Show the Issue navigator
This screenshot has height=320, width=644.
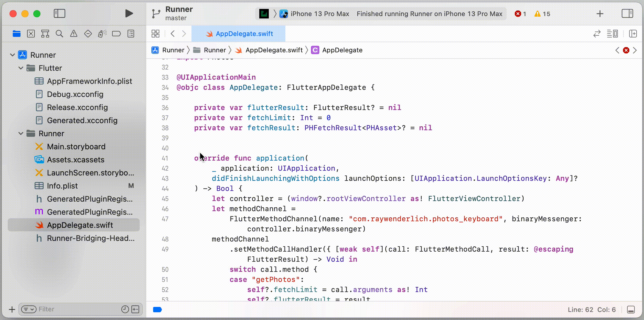click(x=74, y=33)
